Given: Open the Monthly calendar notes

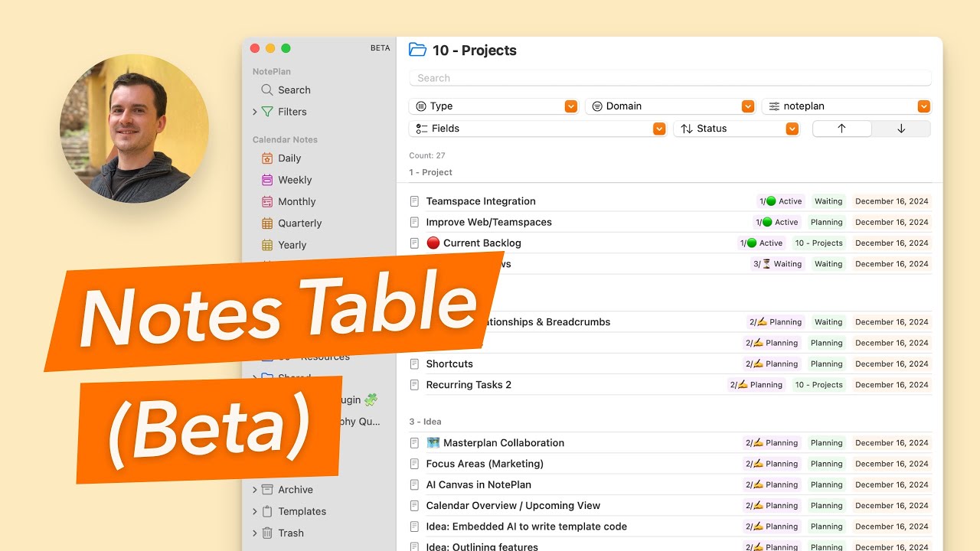Looking at the screenshot, I should [x=289, y=201].
